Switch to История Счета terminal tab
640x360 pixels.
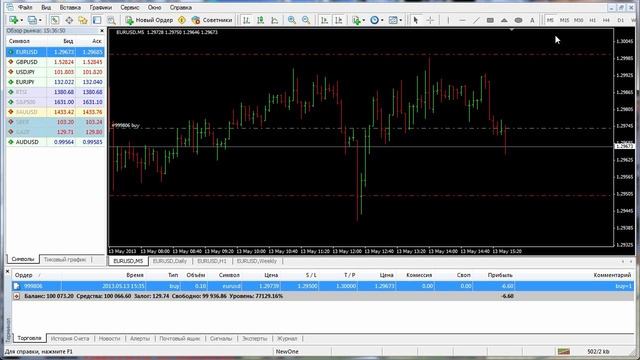(70, 339)
